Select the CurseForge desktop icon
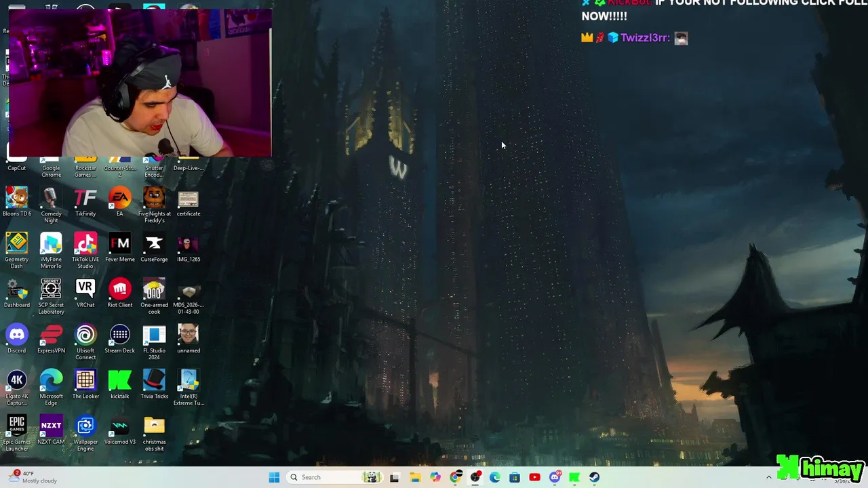This screenshot has width=868, height=488. [x=154, y=248]
